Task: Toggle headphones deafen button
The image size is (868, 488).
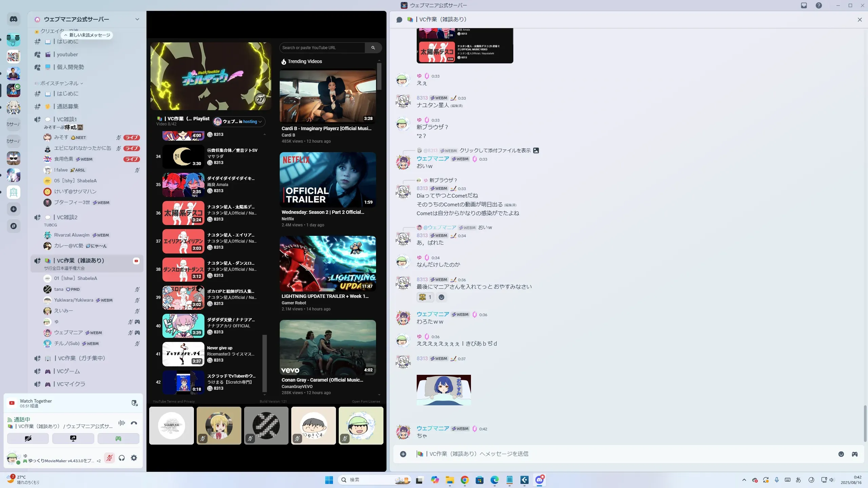Action: (122, 458)
